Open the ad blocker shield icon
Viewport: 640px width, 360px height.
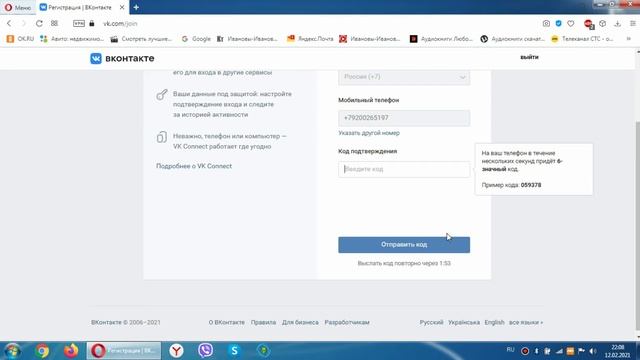pos(558,24)
